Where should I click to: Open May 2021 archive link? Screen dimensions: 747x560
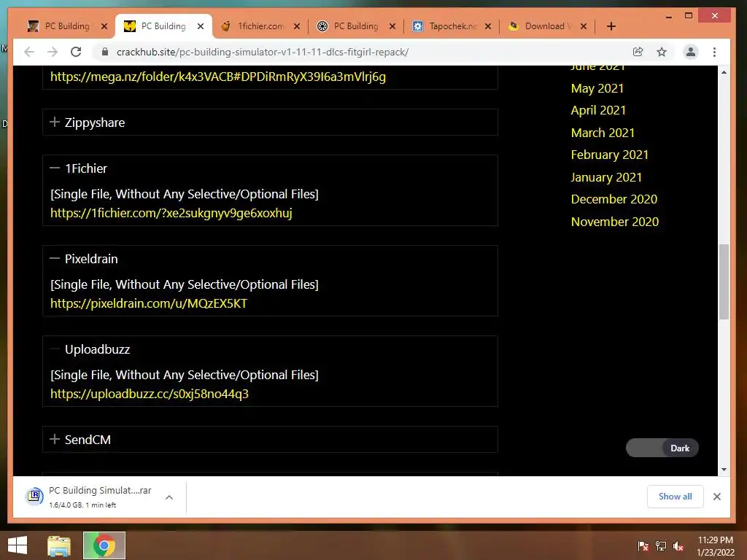coord(597,88)
